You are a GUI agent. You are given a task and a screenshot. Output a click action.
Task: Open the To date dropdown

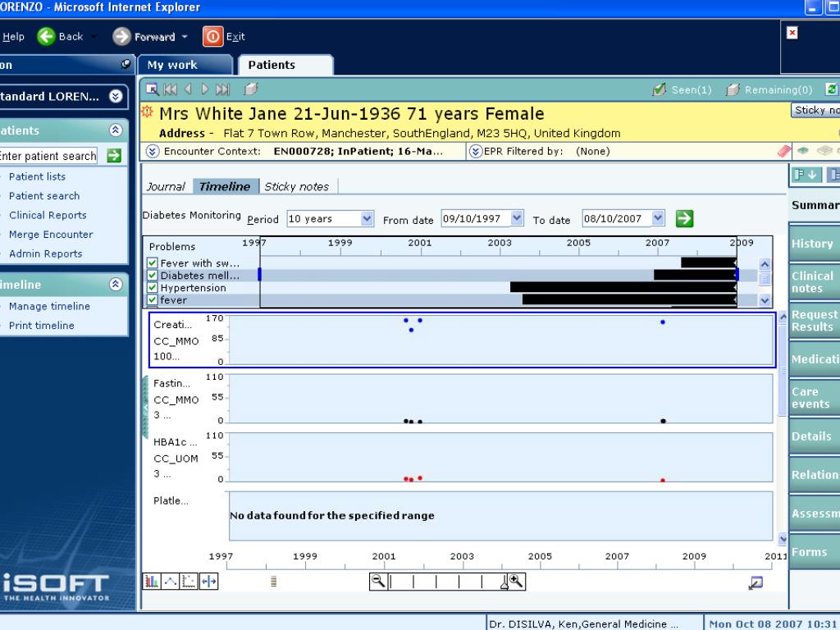[659, 218]
